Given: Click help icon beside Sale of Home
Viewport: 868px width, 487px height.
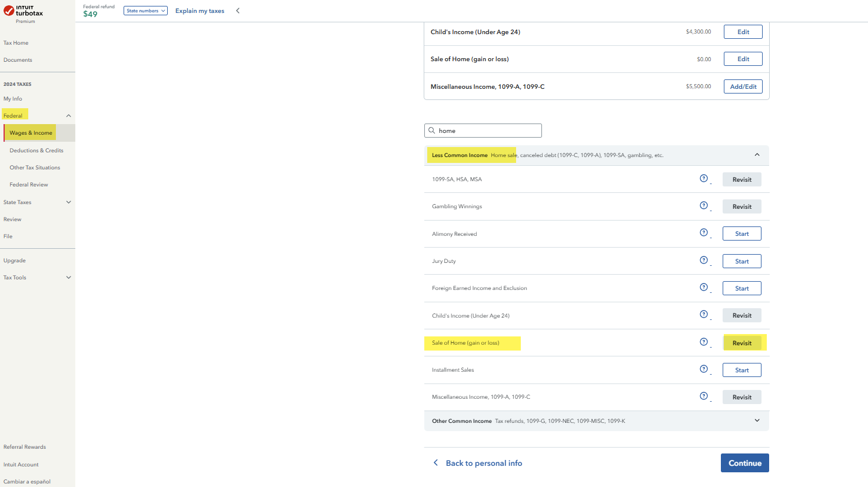Looking at the screenshot, I should click(x=703, y=342).
